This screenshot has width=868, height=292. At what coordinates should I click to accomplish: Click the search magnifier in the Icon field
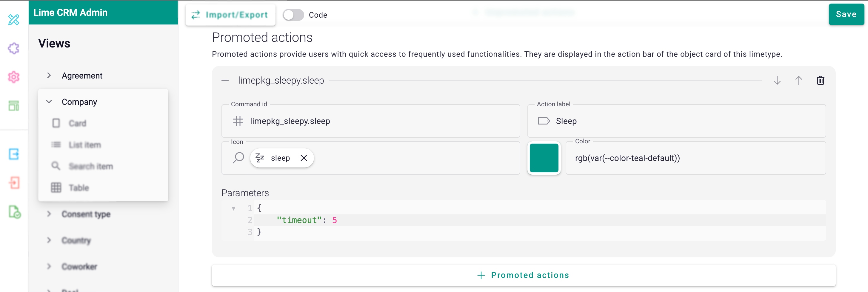click(x=238, y=157)
